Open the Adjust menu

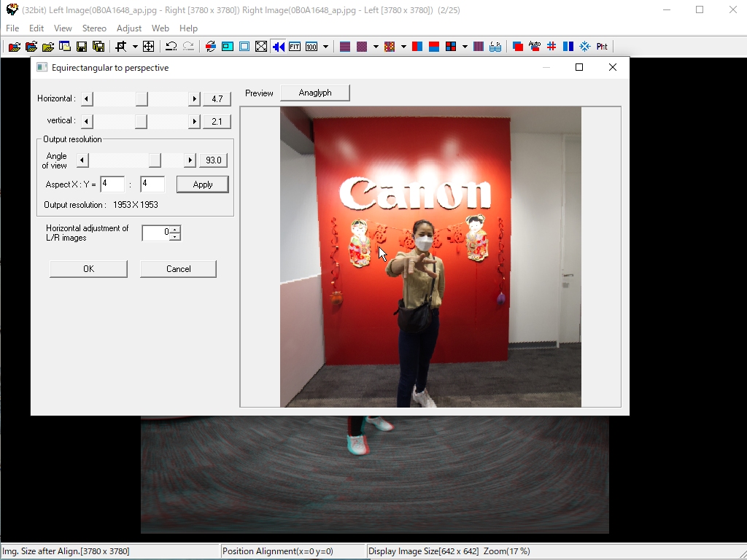tap(129, 28)
